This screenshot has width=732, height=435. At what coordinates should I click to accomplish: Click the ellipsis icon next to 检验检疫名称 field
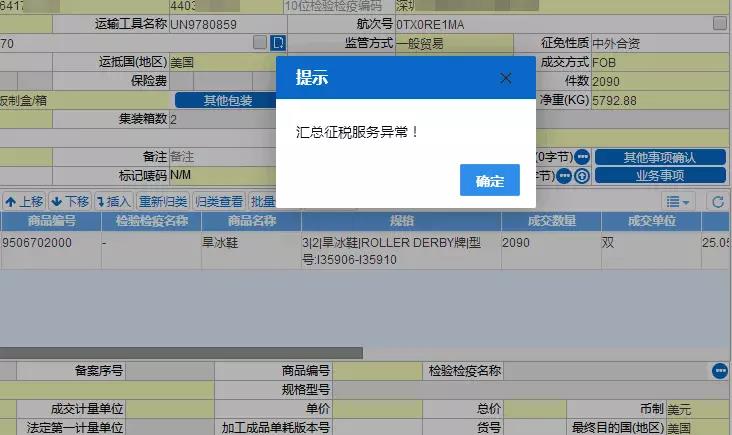pyautogui.click(x=719, y=371)
